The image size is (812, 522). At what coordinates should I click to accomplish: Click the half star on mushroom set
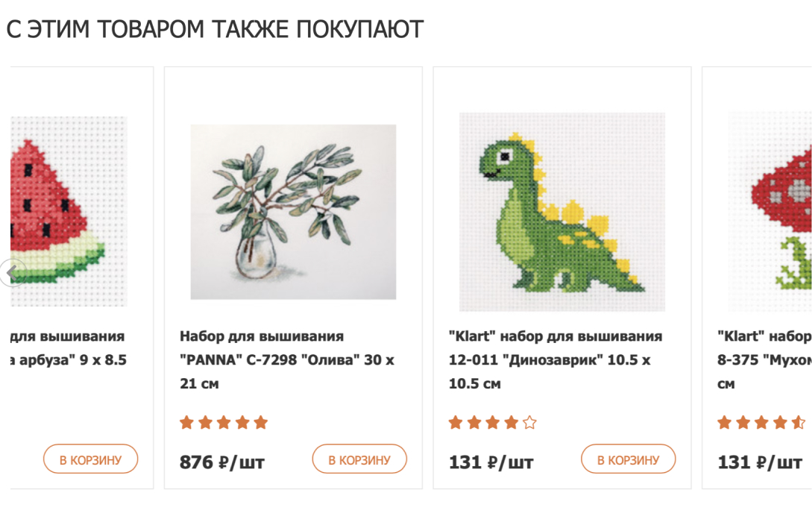click(x=799, y=423)
